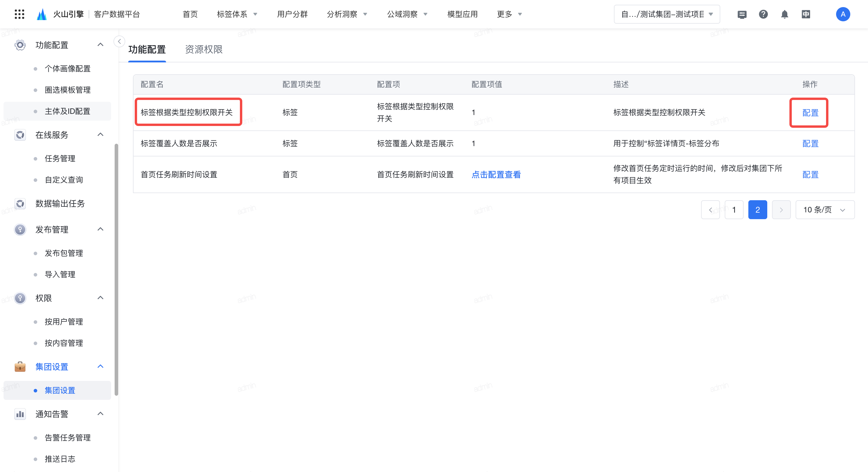Viewport: 868px width, 472px height.
Task: Click the 标签覆盖人数是否展示 name cell
Action: pos(179,143)
